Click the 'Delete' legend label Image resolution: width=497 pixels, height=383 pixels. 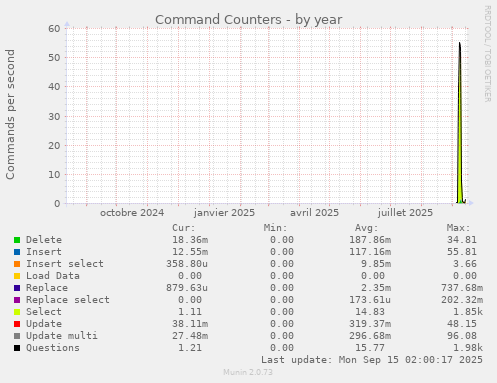pos(44,240)
